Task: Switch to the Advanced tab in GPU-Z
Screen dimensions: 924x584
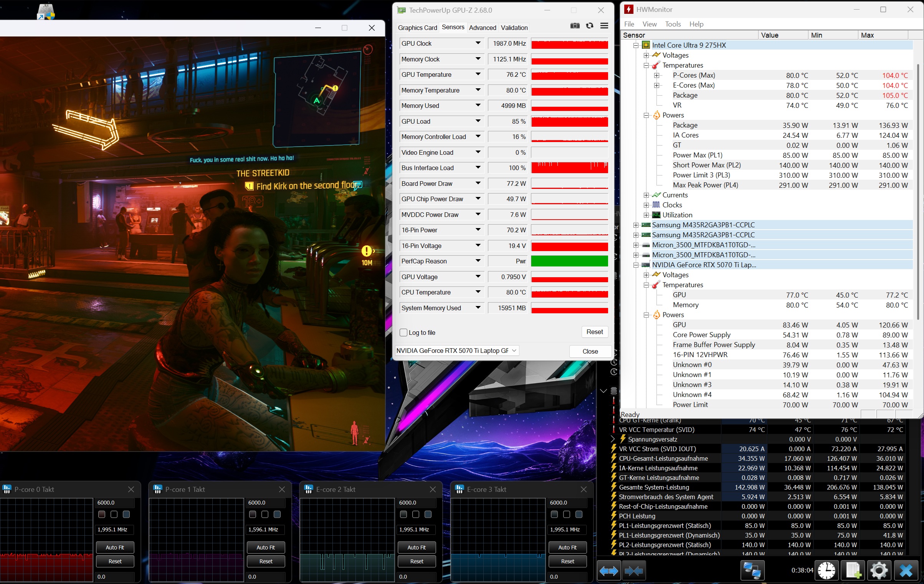Action: tap(483, 28)
